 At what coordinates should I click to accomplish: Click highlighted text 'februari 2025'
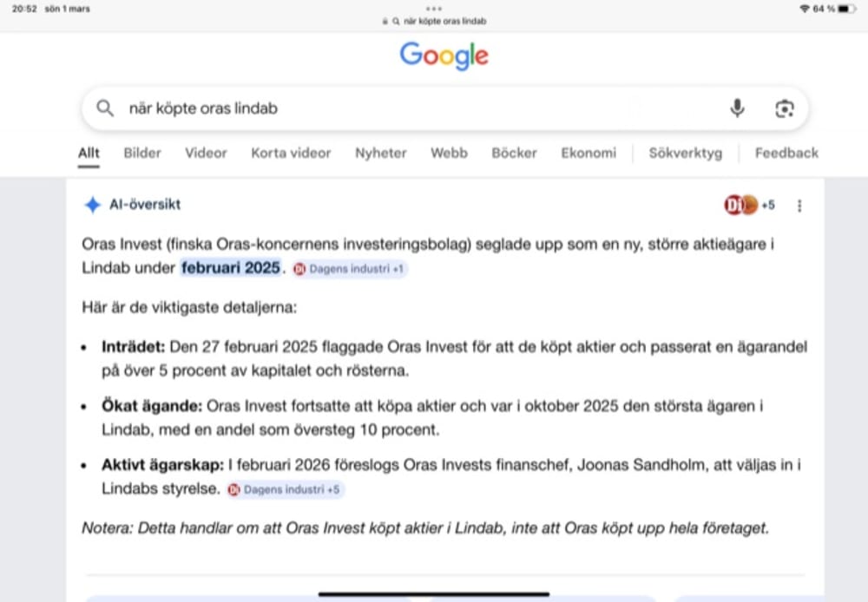(x=231, y=268)
